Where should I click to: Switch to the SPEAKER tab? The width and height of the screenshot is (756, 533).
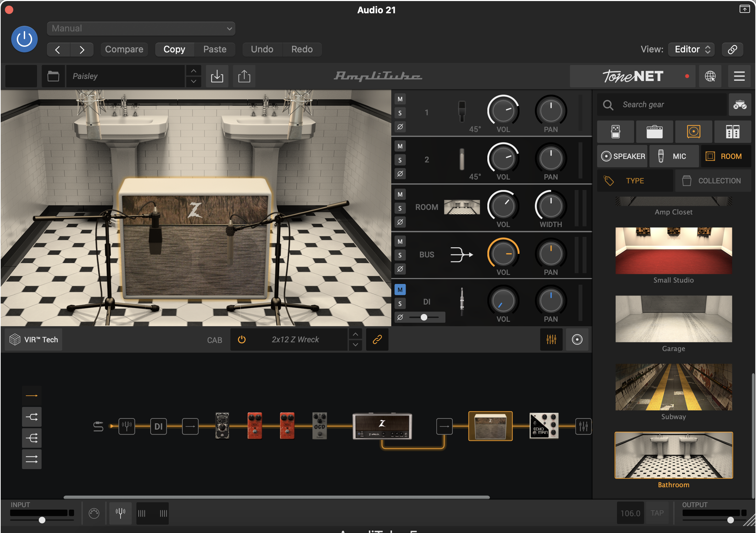tap(623, 156)
